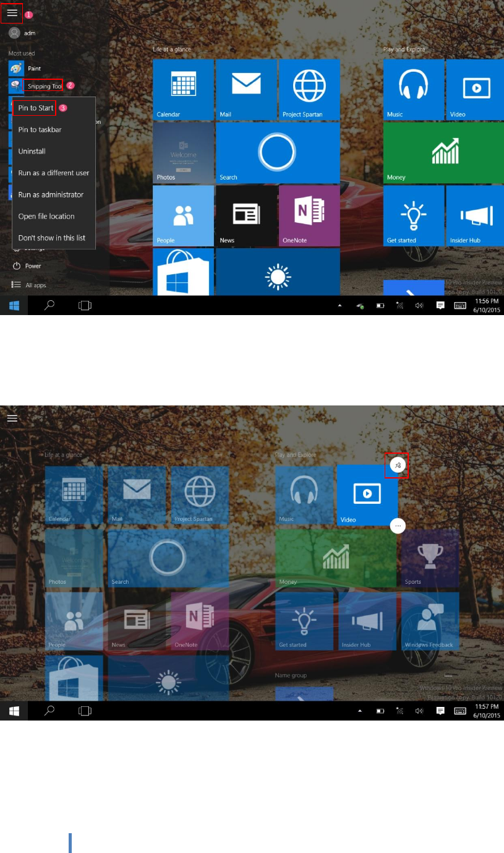Pick Run as administrator menu entry

51,194
